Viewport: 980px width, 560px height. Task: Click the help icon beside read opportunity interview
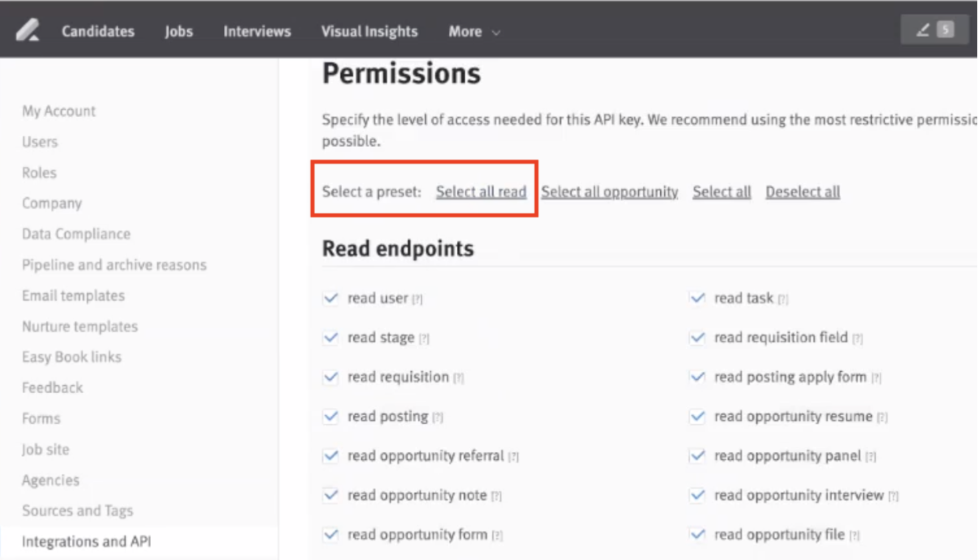[x=894, y=496]
